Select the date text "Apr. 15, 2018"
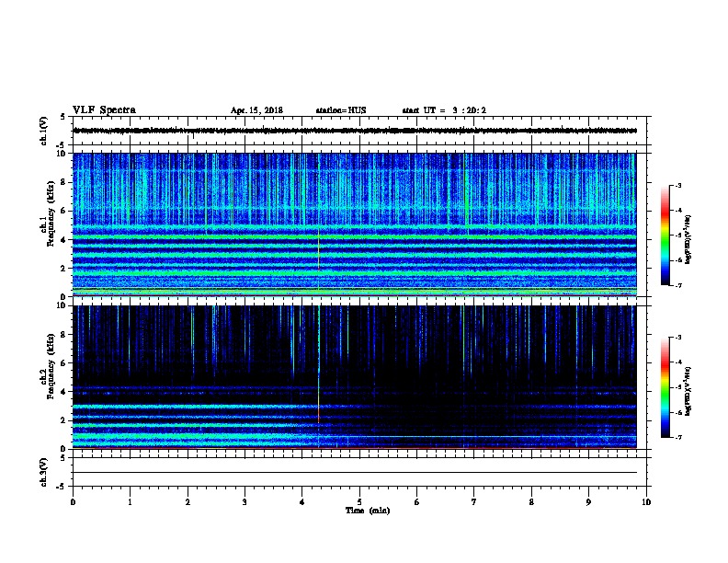The image size is (728, 563). click(x=256, y=110)
